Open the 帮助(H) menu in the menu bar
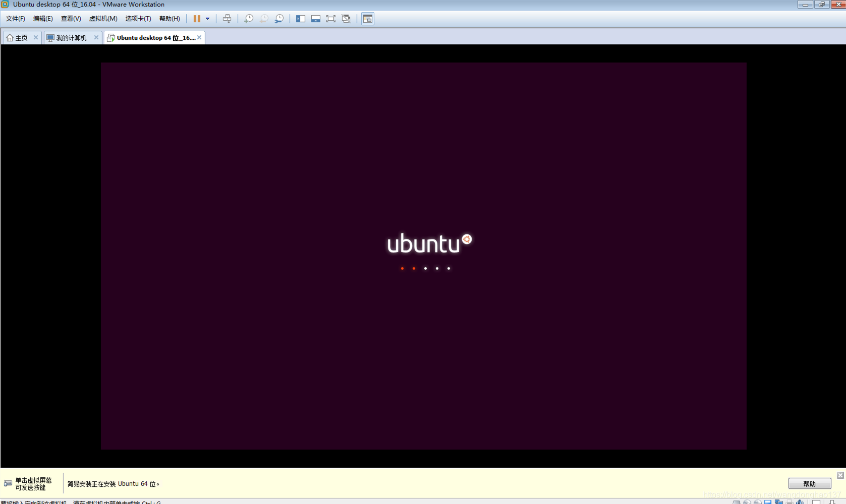846x504 pixels. click(x=170, y=19)
